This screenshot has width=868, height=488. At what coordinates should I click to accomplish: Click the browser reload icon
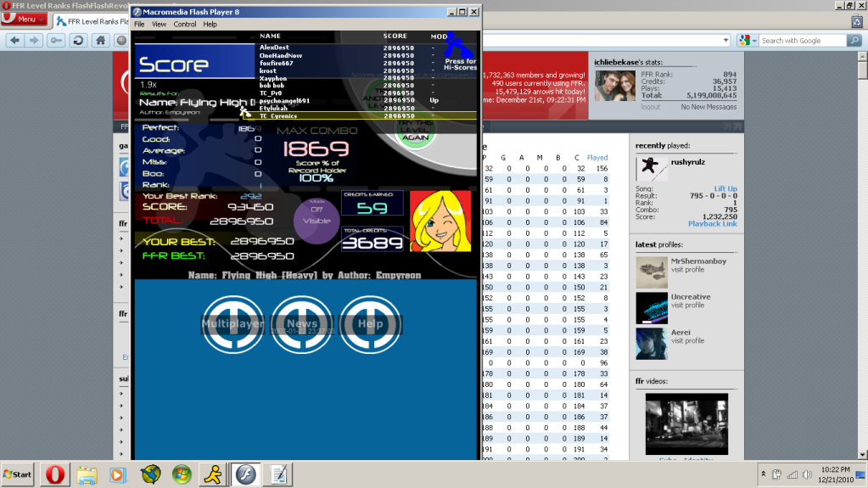tap(78, 41)
